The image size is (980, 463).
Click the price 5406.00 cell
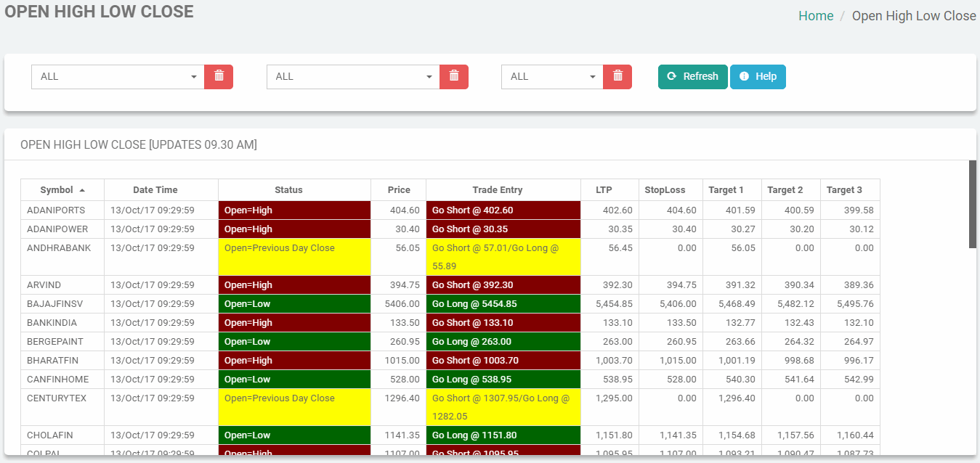[x=399, y=304]
